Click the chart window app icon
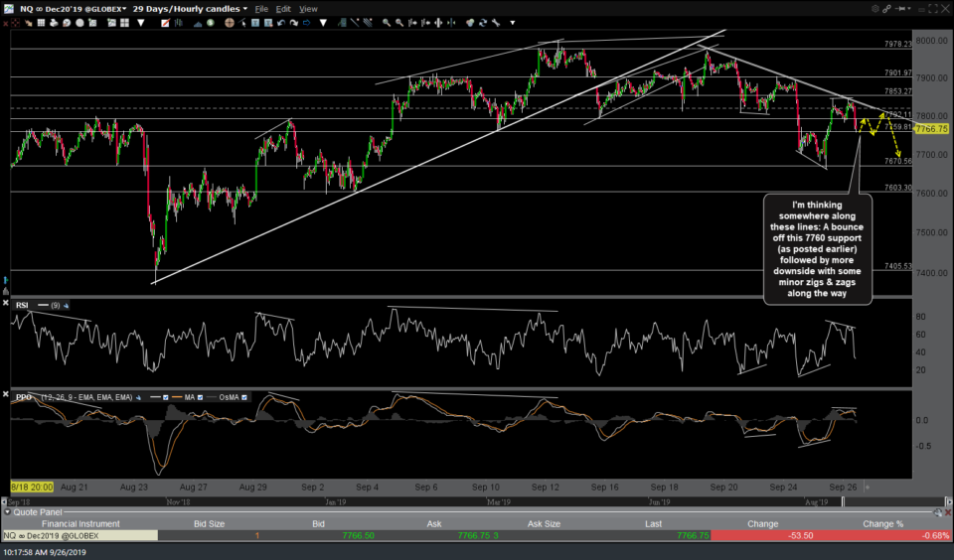Screen dimensions: 954x560 click(8, 9)
